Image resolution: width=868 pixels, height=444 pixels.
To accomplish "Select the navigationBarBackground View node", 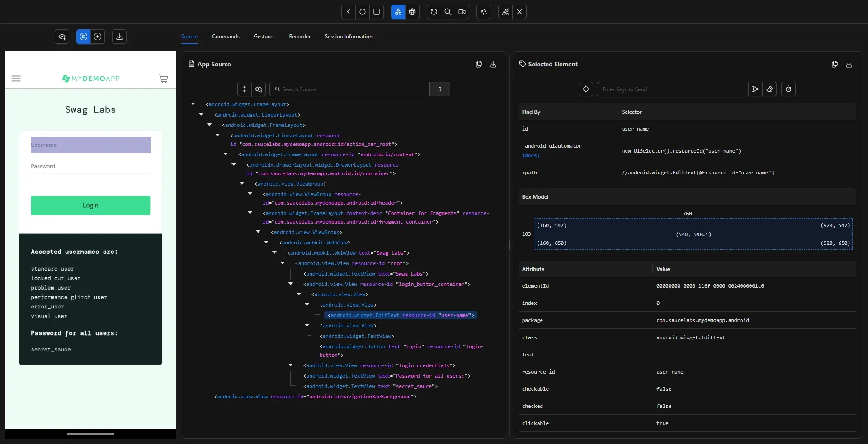I will point(315,397).
